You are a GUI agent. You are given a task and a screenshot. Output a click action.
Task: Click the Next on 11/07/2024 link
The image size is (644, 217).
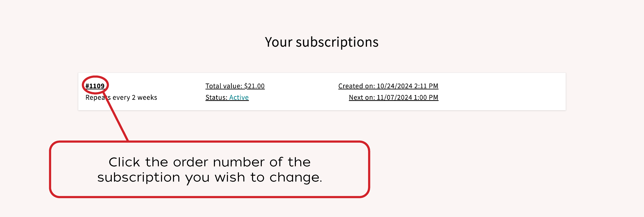[x=393, y=97]
